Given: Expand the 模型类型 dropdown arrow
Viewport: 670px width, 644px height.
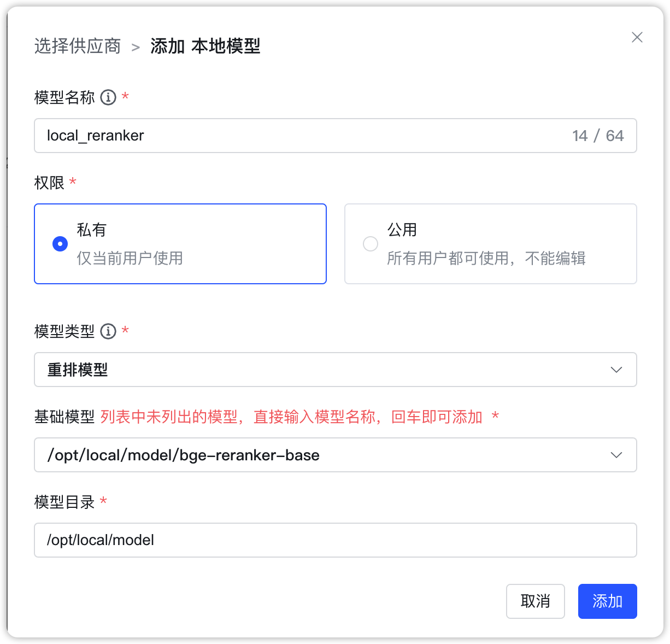Looking at the screenshot, I should (x=616, y=370).
